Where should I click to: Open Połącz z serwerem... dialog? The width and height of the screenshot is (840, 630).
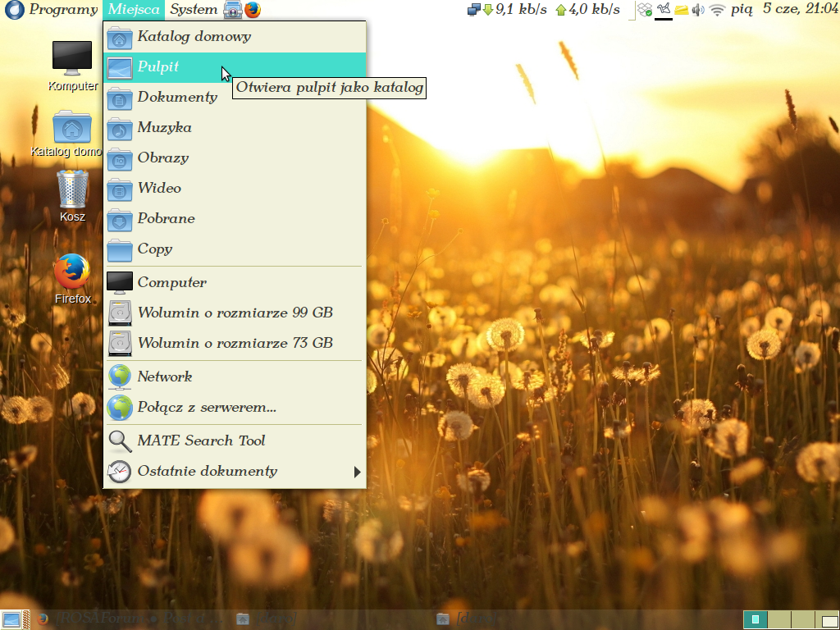[x=207, y=407]
